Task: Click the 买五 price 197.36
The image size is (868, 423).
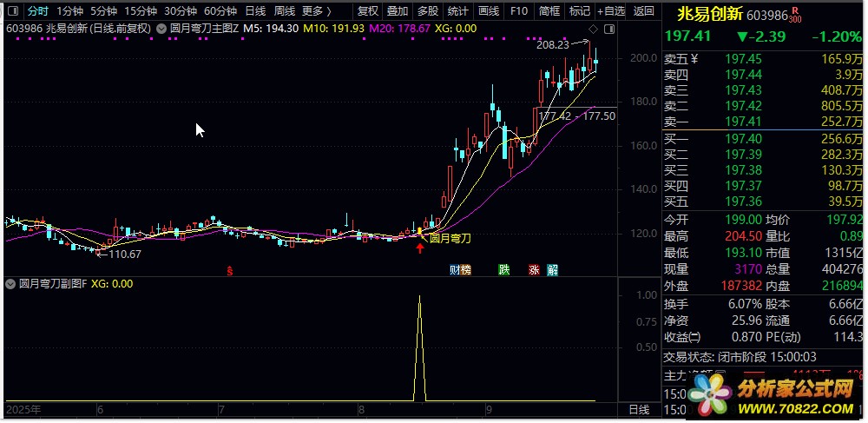Action: tap(744, 202)
